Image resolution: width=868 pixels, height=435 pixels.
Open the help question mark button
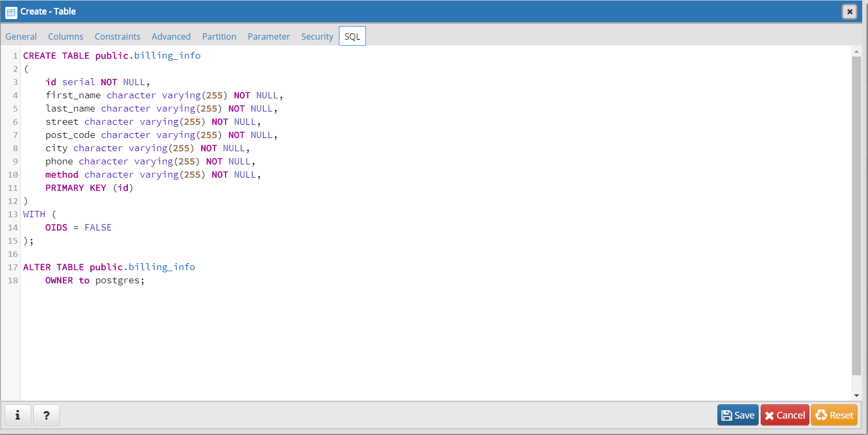click(46, 415)
